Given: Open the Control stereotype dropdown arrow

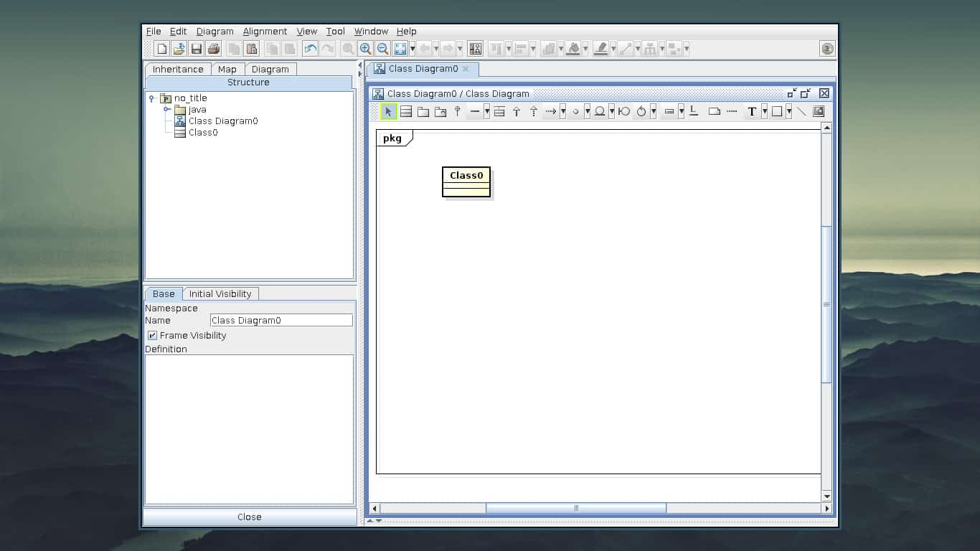Looking at the screenshot, I should (654, 111).
